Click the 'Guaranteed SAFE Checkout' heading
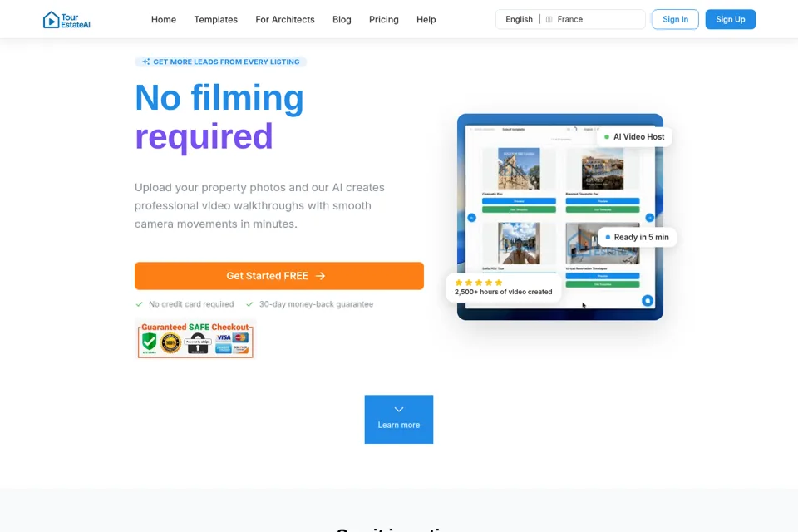This screenshot has height=532, width=798. [195, 327]
